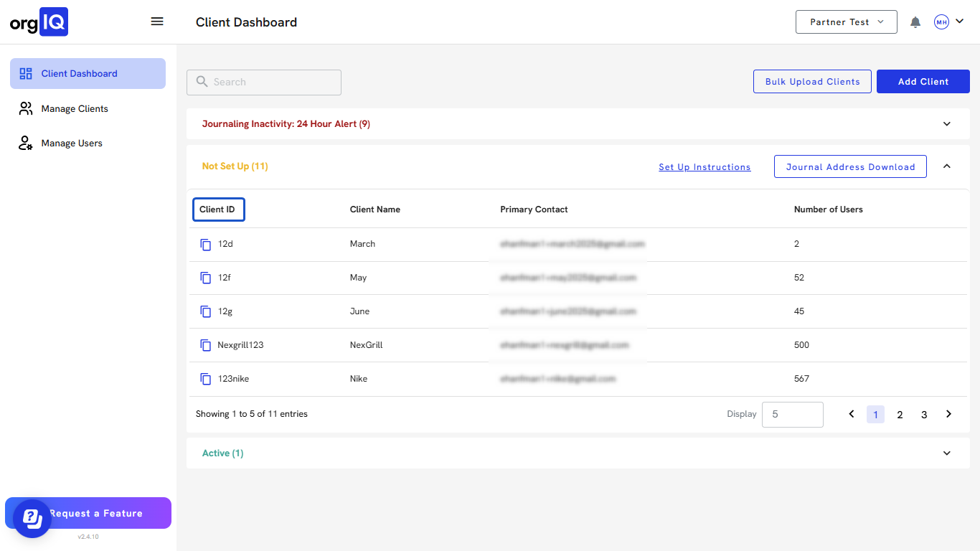Open the Partner Test dropdown

[847, 22]
